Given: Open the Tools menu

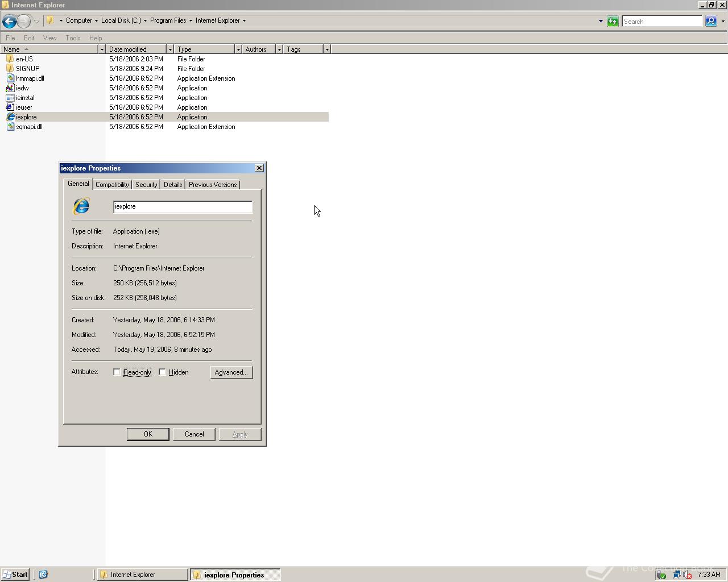Looking at the screenshot, I should click(73, 38).
